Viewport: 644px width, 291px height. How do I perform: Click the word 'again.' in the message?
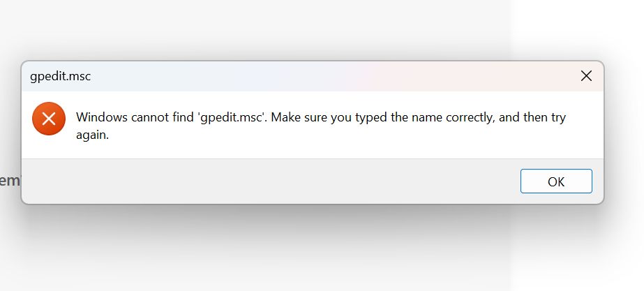coord(92,135)
